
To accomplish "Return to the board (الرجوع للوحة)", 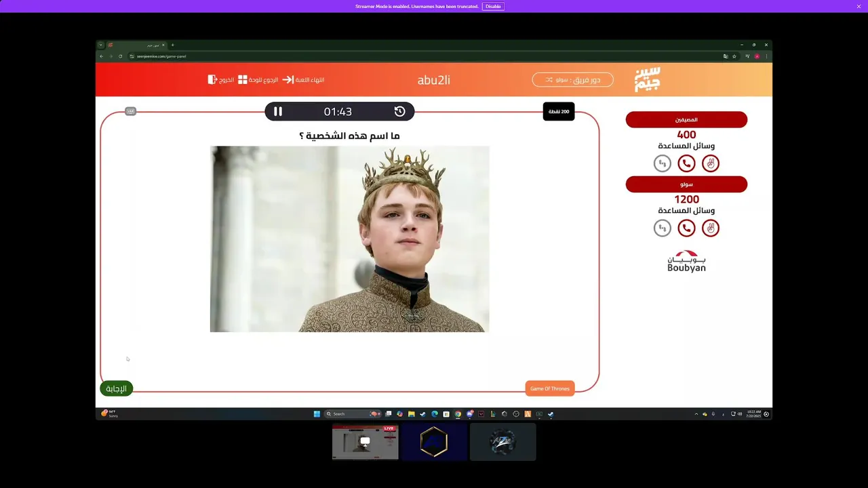I will pyautogui.click(x=258, y=80).
